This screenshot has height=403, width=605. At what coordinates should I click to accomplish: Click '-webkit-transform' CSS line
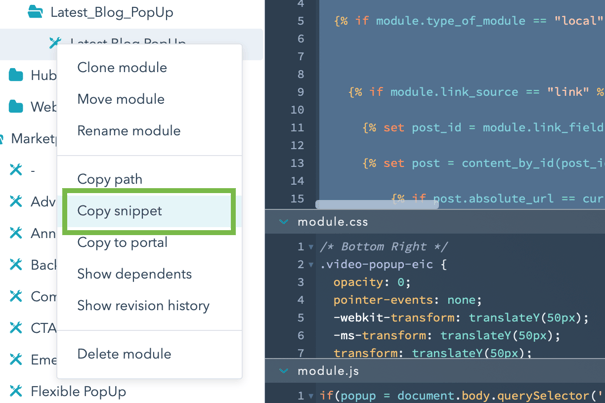[x=461, y=318]
